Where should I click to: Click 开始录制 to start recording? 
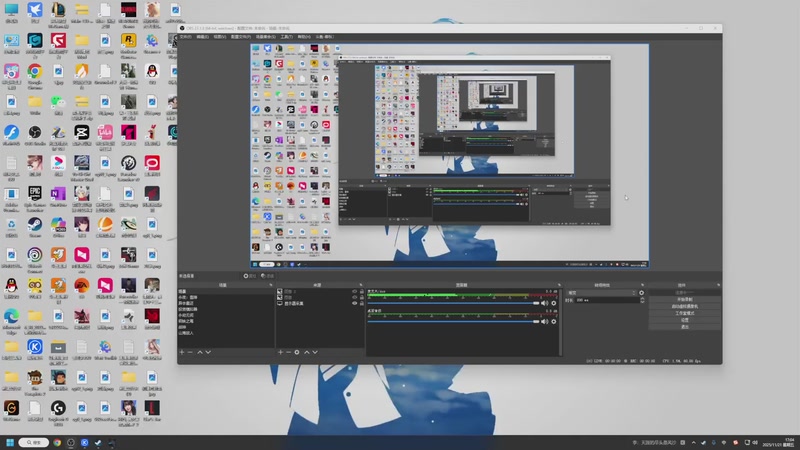[684, 299]
